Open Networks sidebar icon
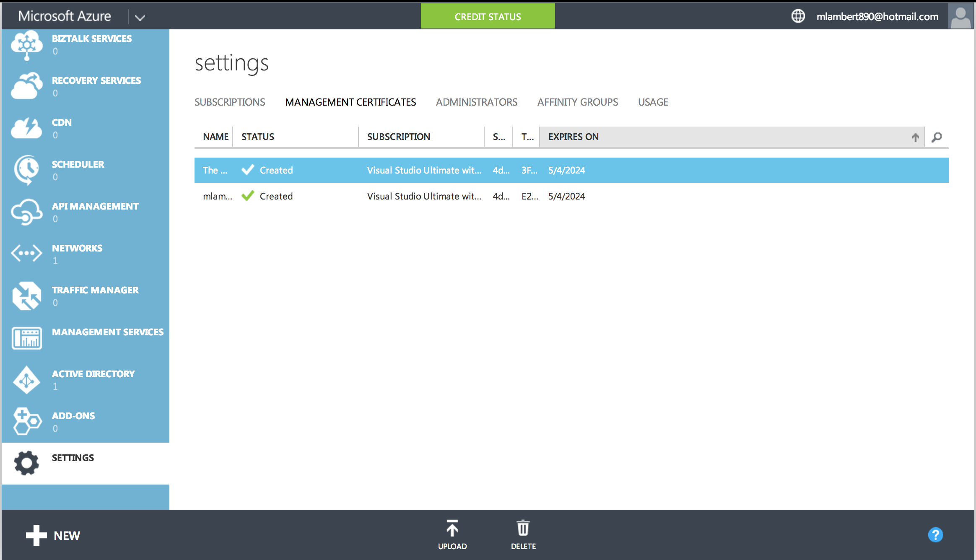 coord(26,254)
